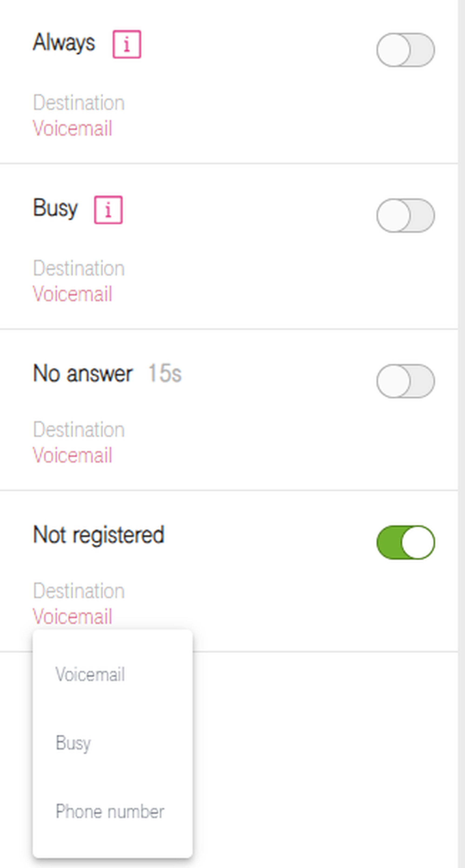The image size is (465, 868).
Task: Open the info icon beside Busy heading
Action: pyautogui.click(x=108, y=210)
